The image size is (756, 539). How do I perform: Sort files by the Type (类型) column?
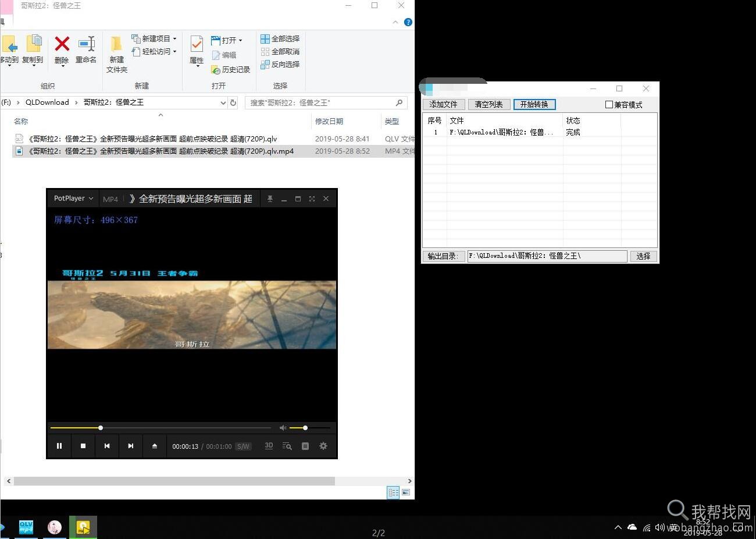click(392, 121)
